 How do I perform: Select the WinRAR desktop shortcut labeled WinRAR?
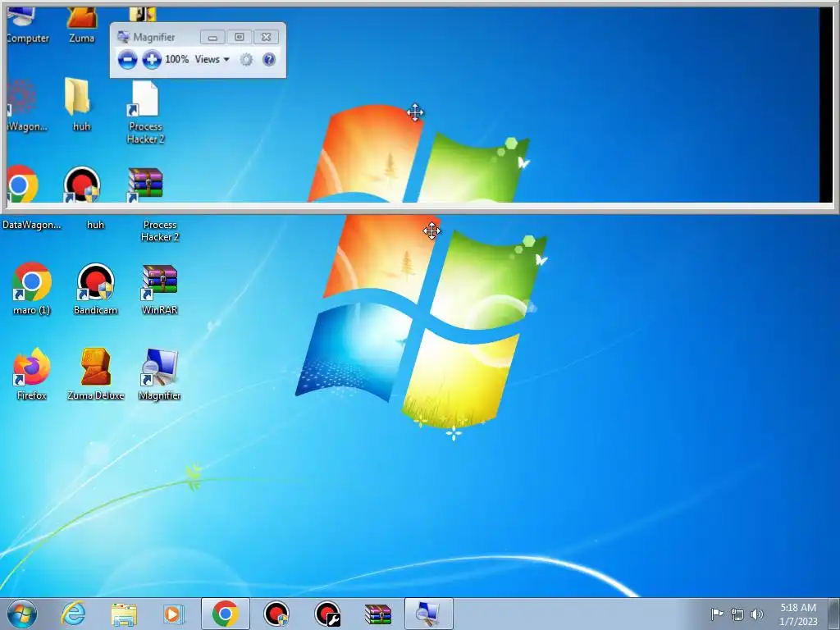pyautogui.click(x=160, y=288)
